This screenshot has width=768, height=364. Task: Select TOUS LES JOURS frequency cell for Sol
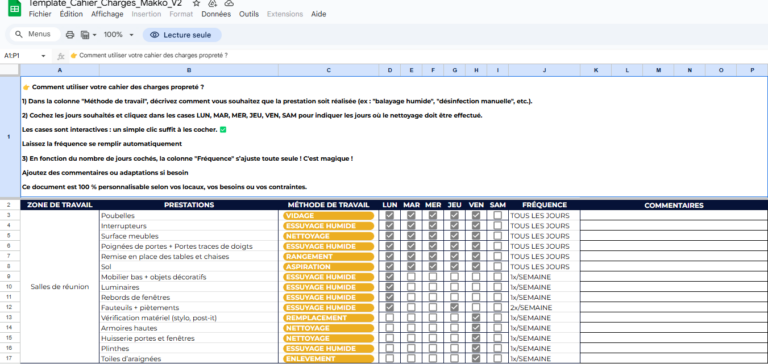[x=544, y=267]
